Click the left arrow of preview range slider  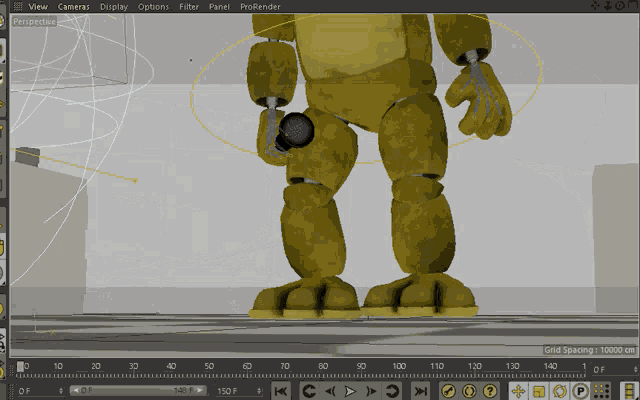pyautogui.click(x=76, y=391)
